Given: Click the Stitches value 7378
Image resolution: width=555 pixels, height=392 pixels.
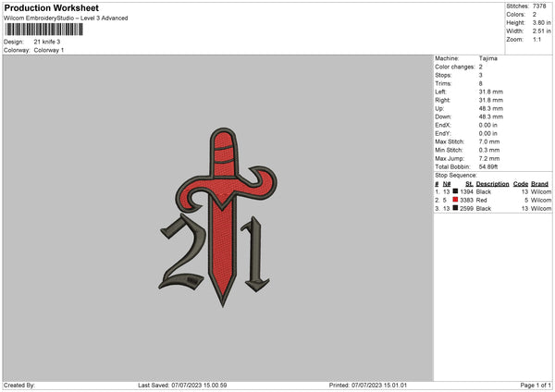Looking at the screenshot, I should tap(539, 6).
